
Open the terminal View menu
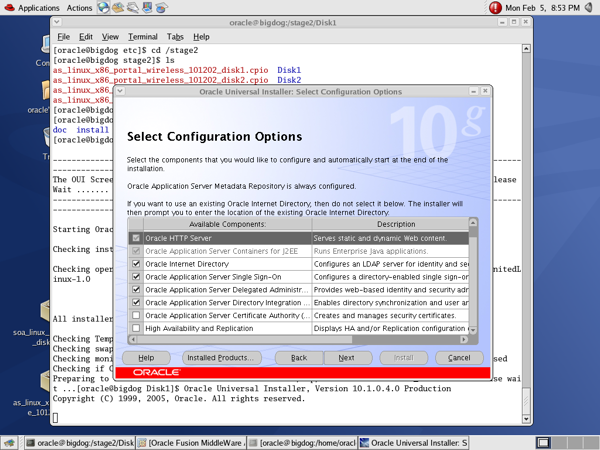pyautogui.click(x=110, y=37)
